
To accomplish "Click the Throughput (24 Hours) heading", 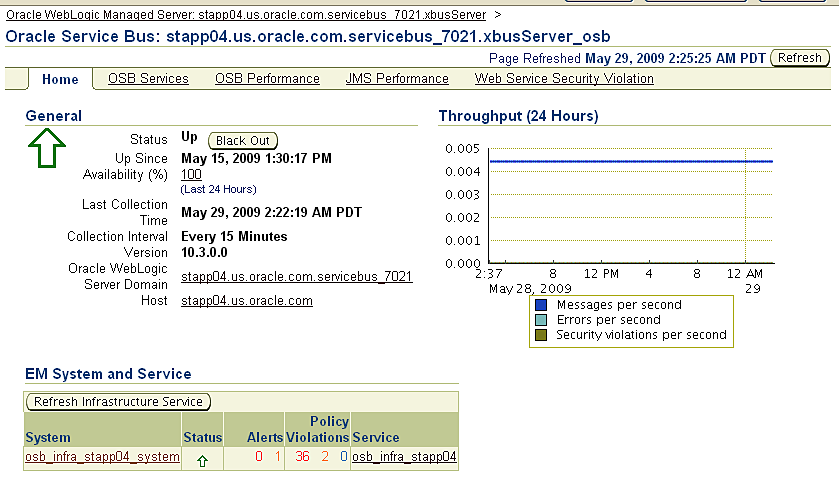I will click(518, 116).
